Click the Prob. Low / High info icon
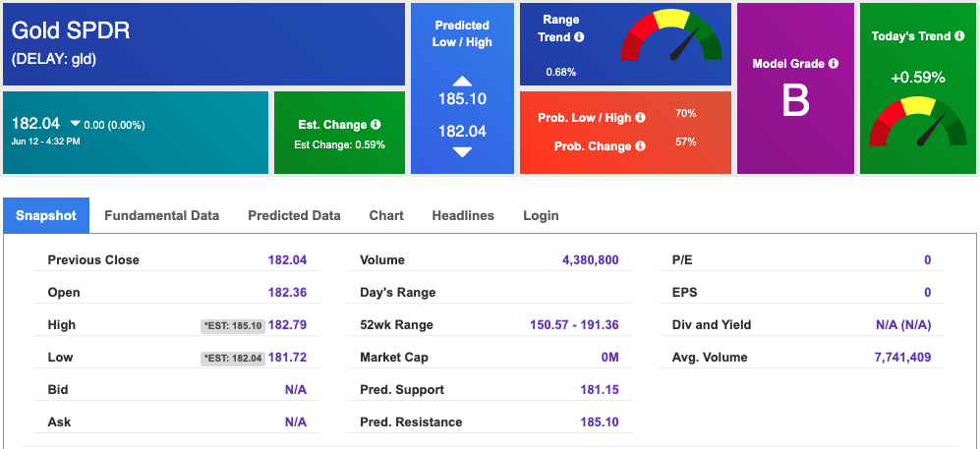Viewport: 980px width, 449px height. 641,117
